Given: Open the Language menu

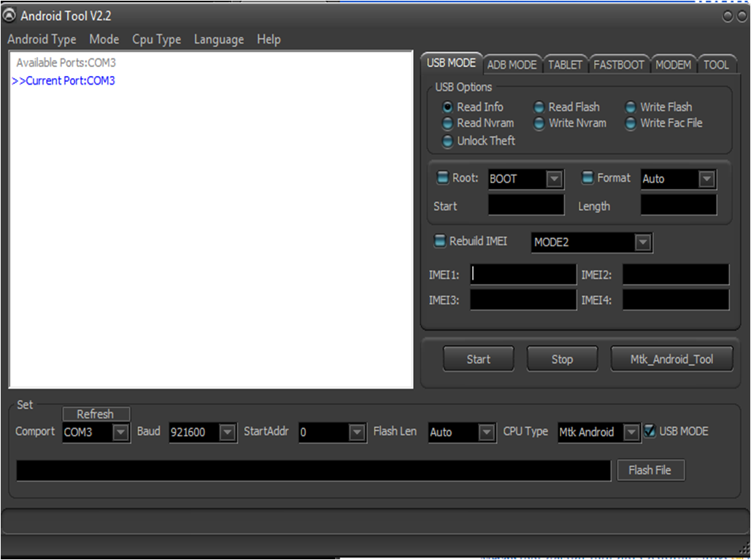Looking at the screenshot, I should point(219,39).
